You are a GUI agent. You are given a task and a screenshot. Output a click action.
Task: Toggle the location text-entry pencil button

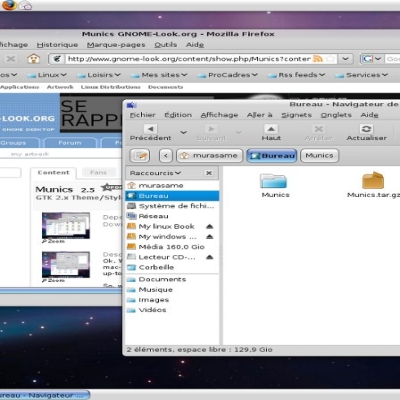[140, 156]
